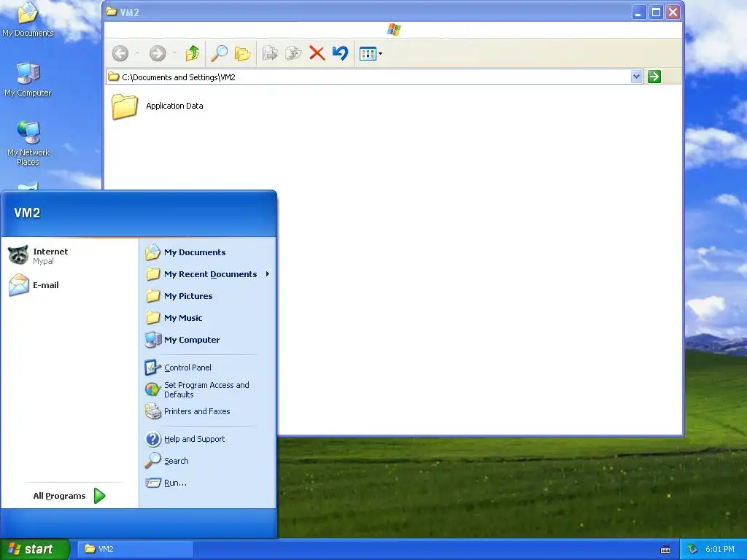Viewport: 747px width, 560px height.
Task: Select My Computer desktop icon
Action: [28, 79]
